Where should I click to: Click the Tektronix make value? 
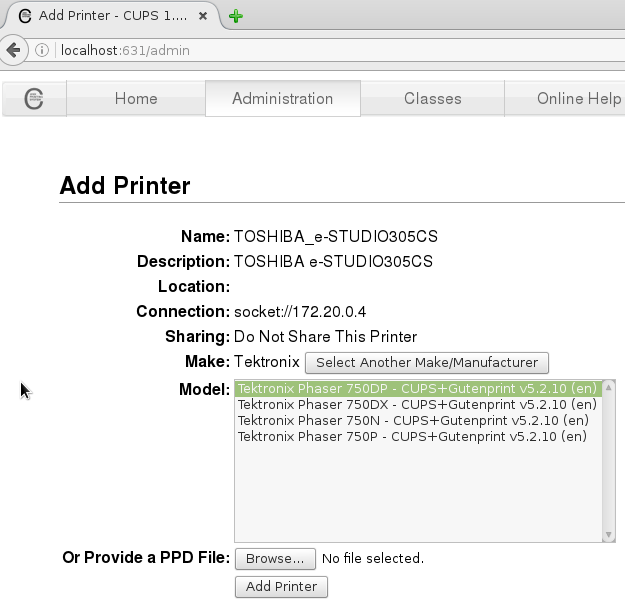tap(267, 362)
